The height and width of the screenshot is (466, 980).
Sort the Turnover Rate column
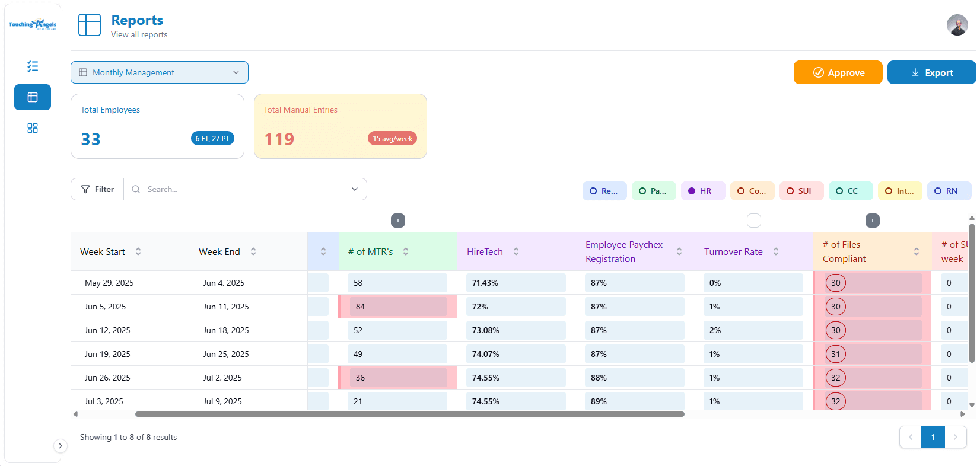click(776, 251)
